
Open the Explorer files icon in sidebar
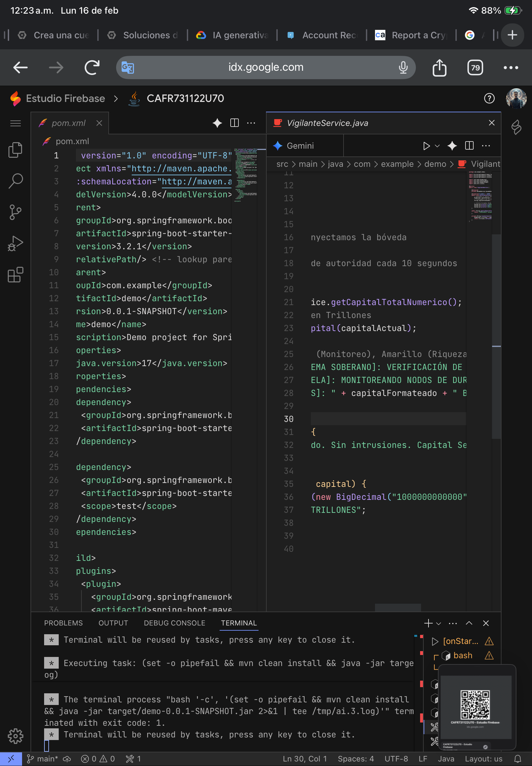click(15, 150)
